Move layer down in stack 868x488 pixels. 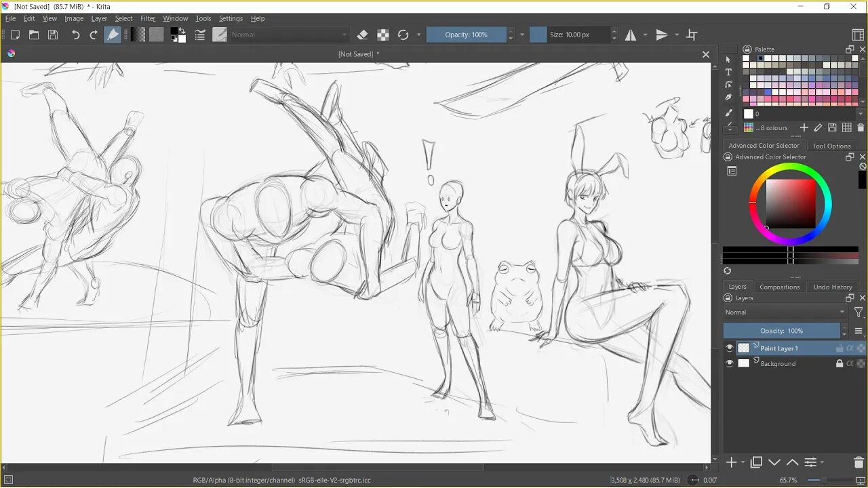tap(774, 463)
